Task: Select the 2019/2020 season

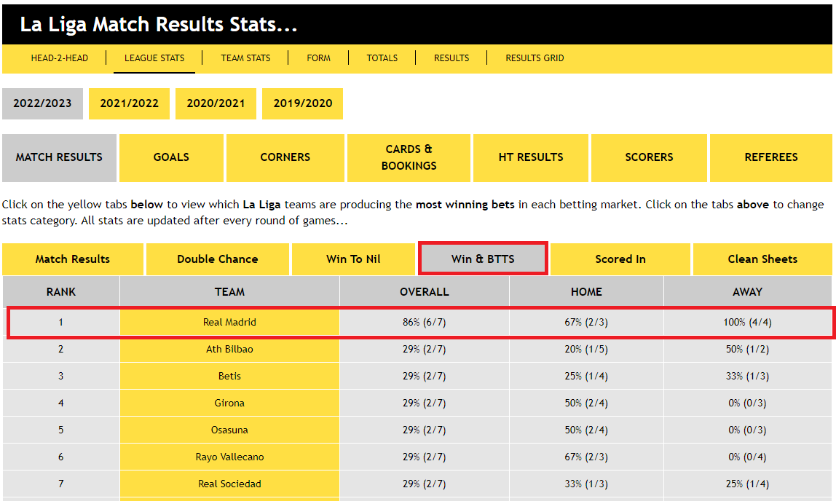Action: pos(302,103)
